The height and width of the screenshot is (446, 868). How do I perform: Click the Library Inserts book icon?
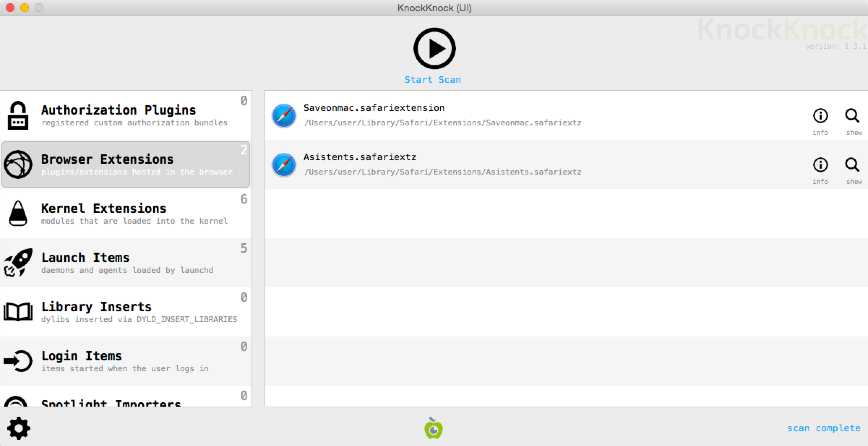point(18,312)
